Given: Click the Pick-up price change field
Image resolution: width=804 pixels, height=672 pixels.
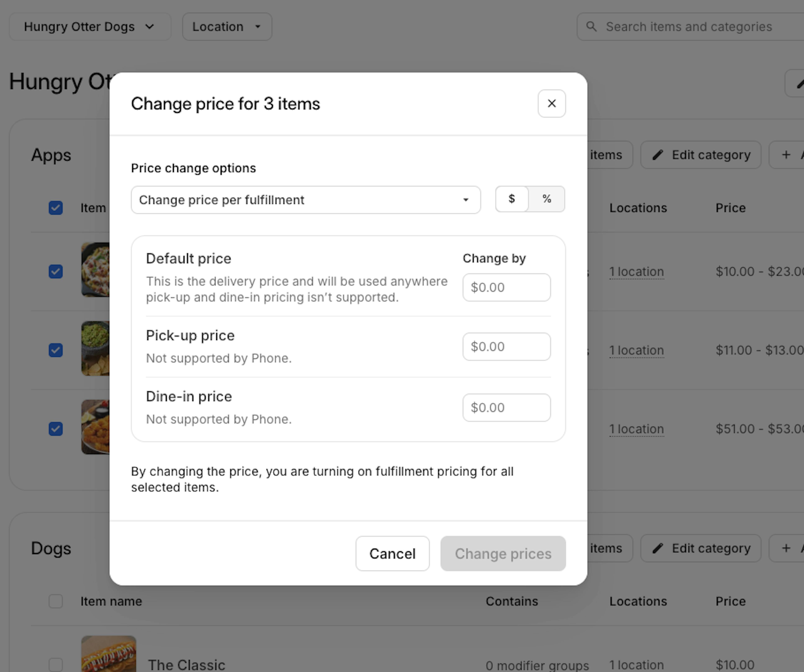Looking at the screenshot, I should [x=506, y=347].
